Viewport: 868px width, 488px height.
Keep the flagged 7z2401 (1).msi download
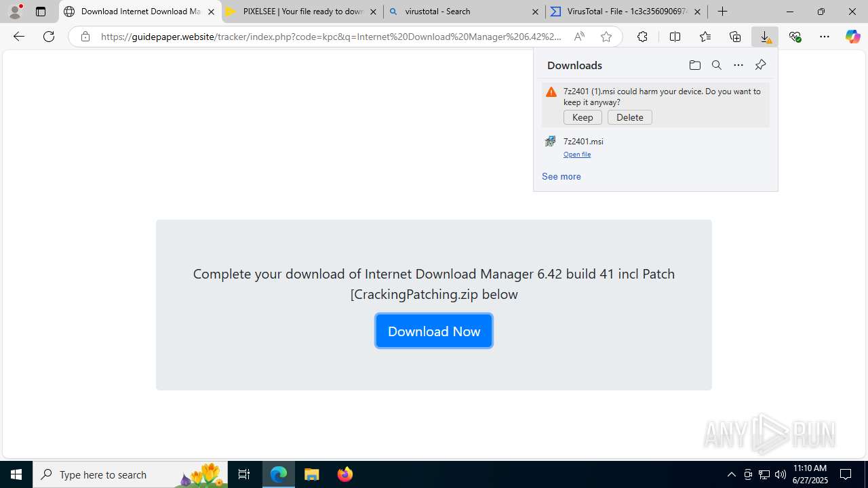(583, 117)
